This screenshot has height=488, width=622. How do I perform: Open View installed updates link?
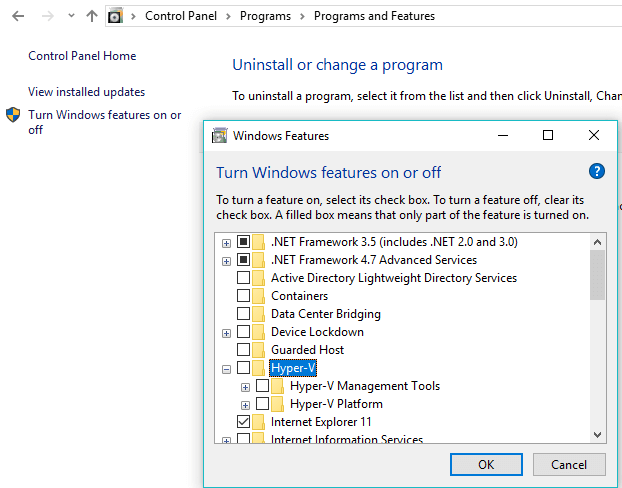(86, 92)
